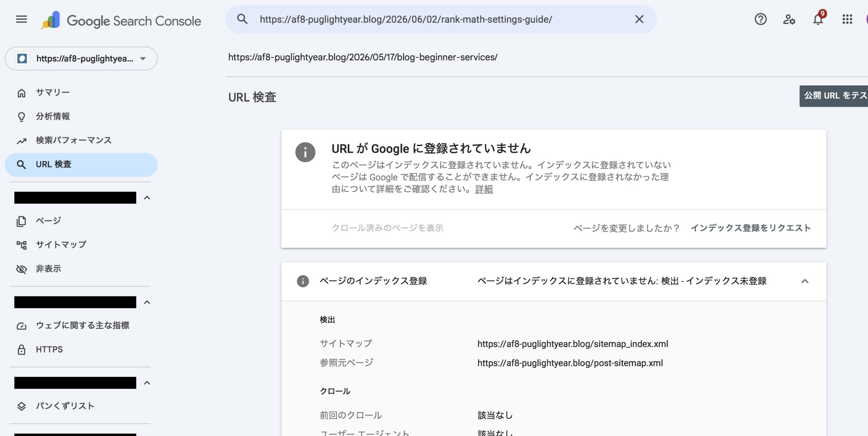Click the property favicon in the selector
Image resolution: width=868 pixels, height=436 pixels.
click(22, 59)
